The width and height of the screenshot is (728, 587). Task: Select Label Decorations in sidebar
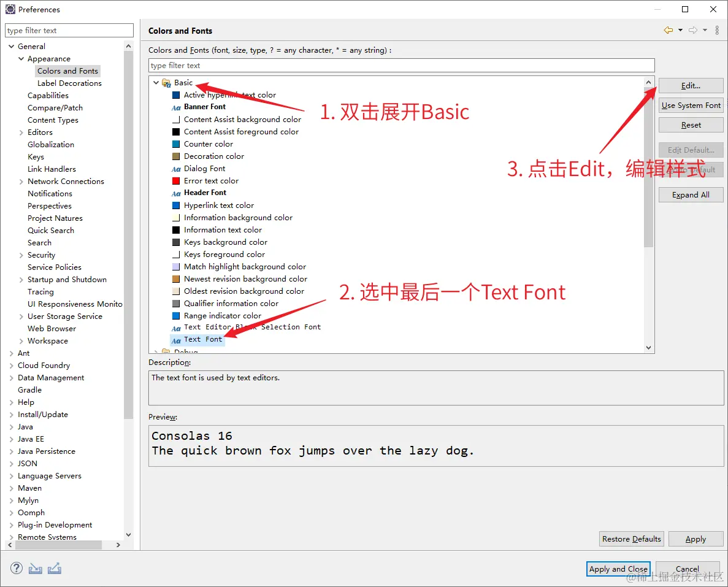pyautogui.click(x=70, y=83)
